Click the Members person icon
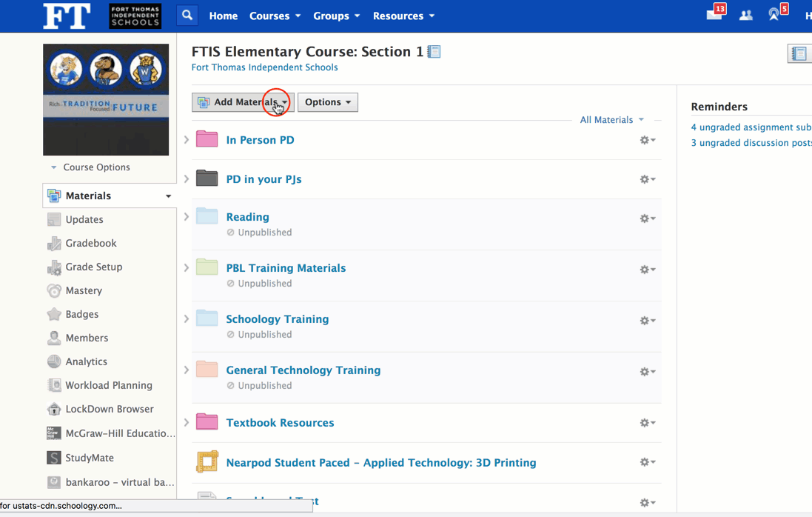This screenshot has height=517, width=812. click(x=54, y=338)
